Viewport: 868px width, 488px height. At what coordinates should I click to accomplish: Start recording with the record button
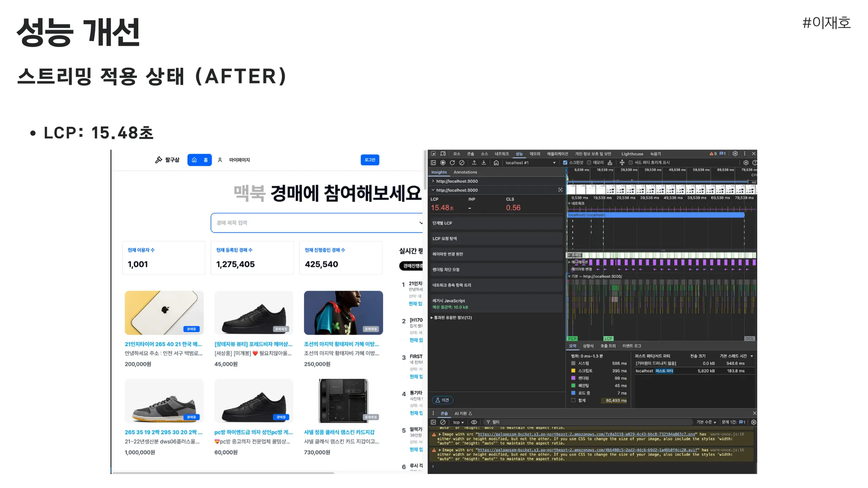443,163
